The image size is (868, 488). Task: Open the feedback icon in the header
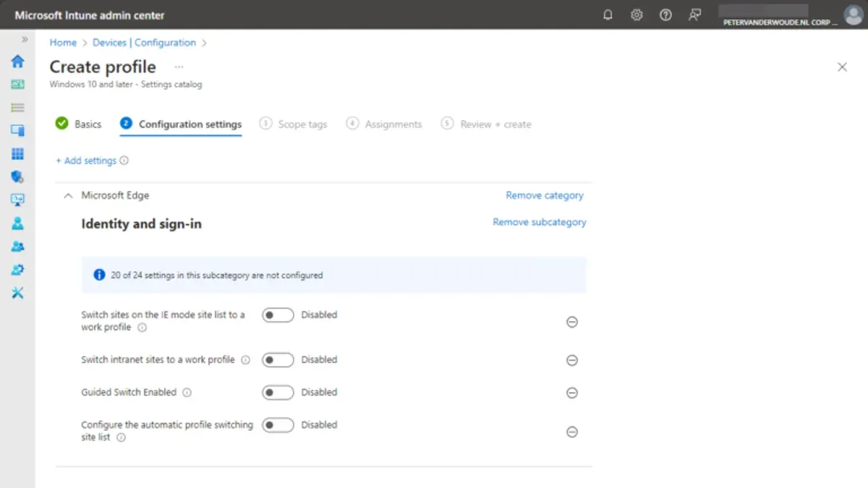click(x=695, y=15)
